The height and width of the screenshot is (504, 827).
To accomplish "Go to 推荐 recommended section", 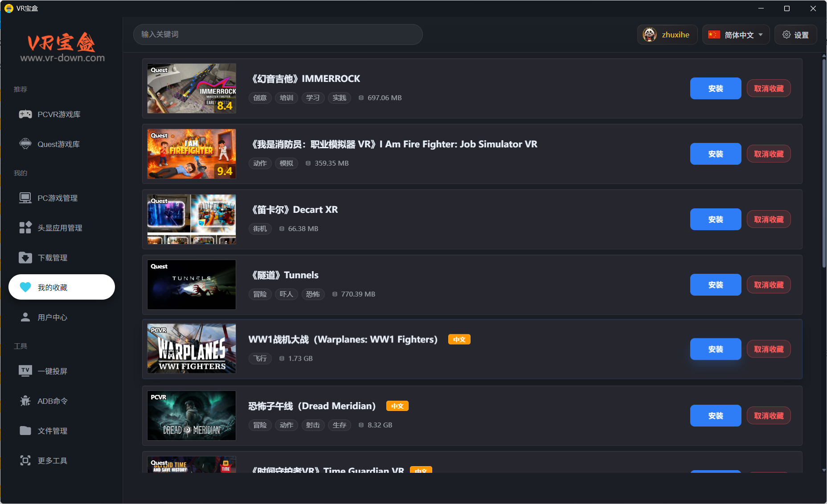I will point(20,89).
